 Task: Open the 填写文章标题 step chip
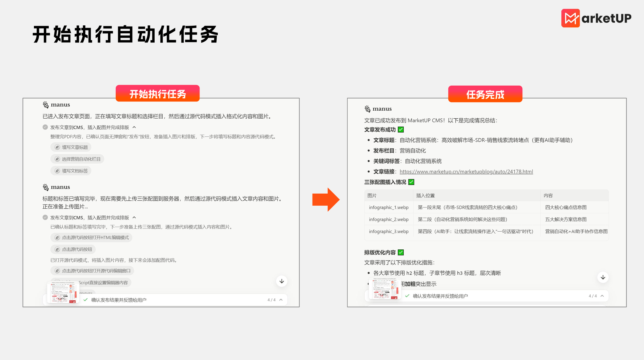coord(71,147)
